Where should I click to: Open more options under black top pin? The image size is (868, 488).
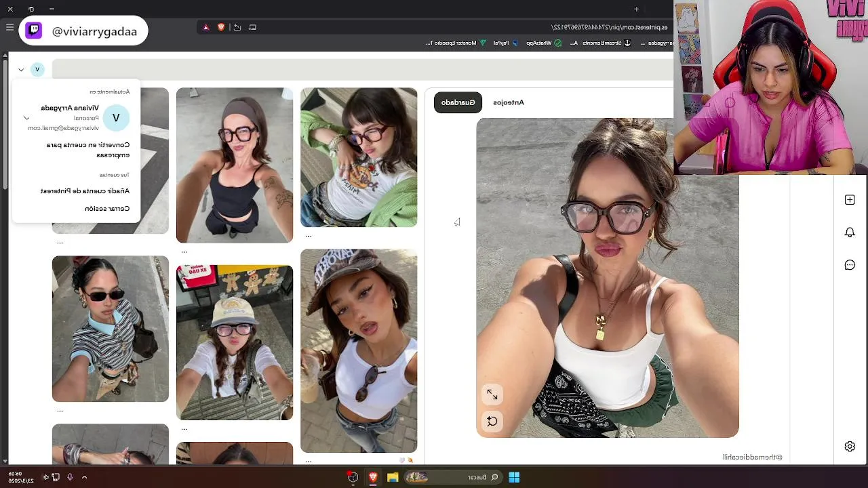[x=184, y=251]
